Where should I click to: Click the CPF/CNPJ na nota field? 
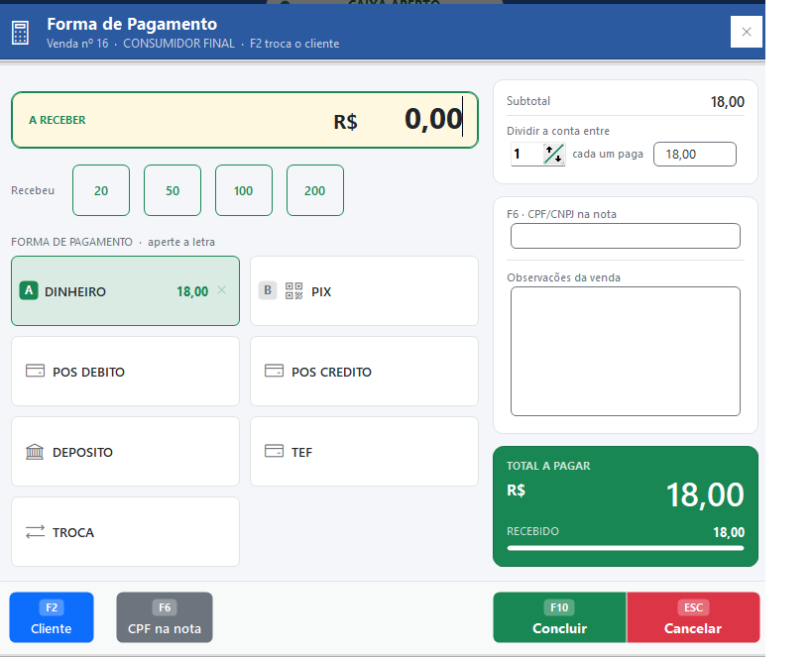click(x=625, y=236)
